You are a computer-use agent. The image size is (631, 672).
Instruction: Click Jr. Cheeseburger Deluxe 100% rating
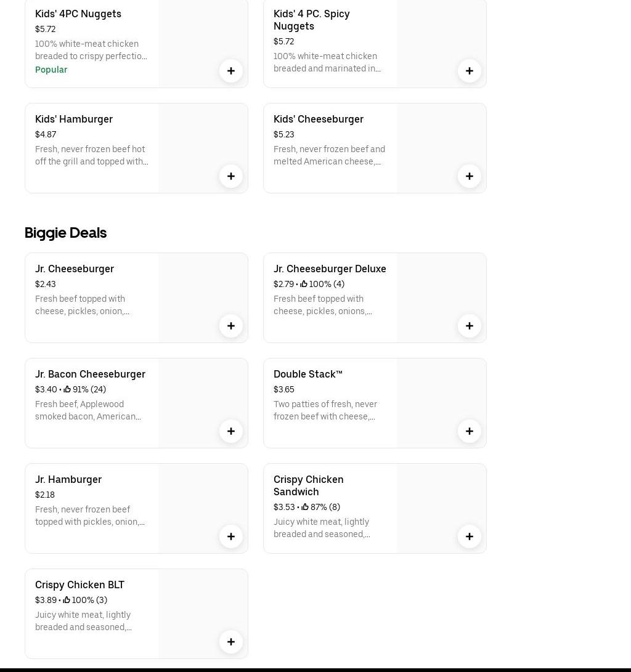(322, 284)
